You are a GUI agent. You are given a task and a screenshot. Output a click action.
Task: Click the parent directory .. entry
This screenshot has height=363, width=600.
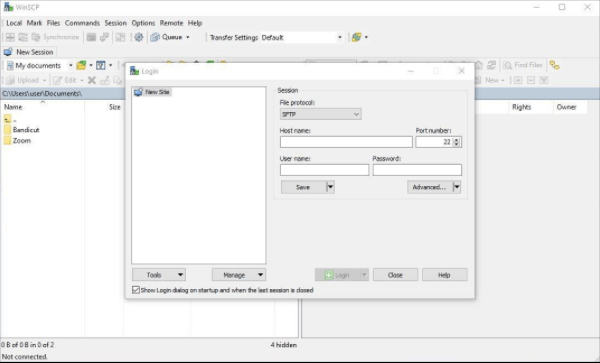10,119
